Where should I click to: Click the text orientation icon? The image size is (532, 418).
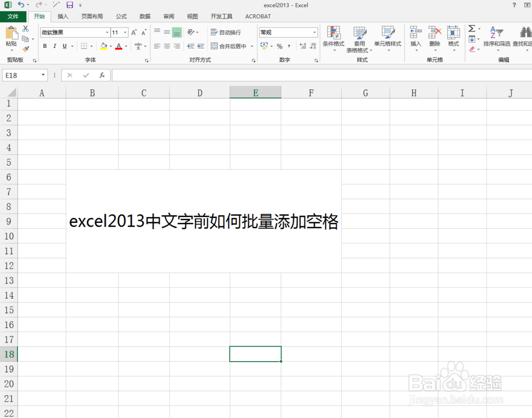click(x=191, y=32)
